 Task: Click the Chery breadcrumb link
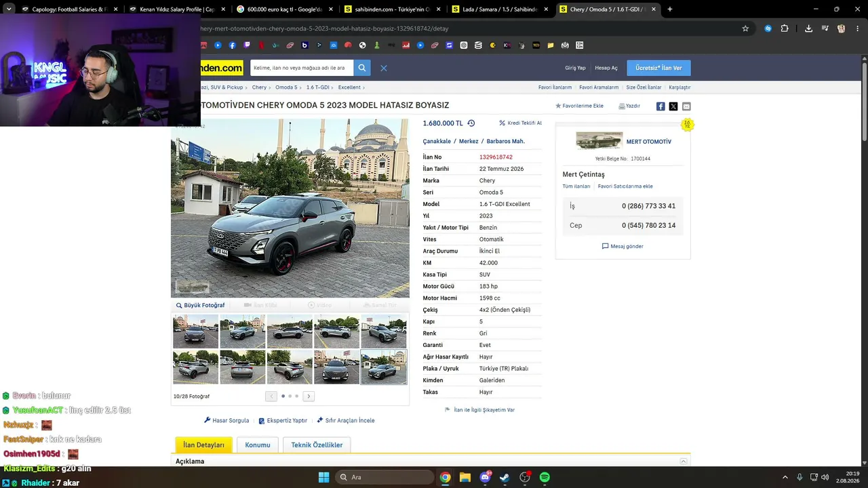point(259,87)
